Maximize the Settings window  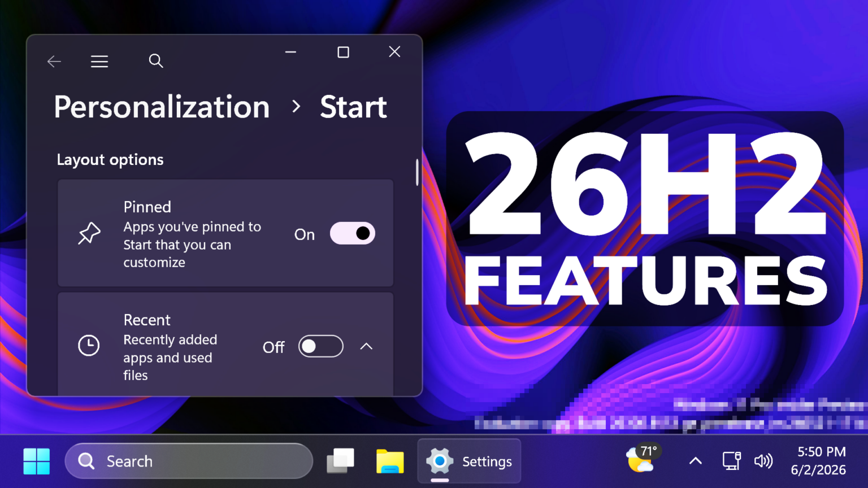click(x=343, y=52)
